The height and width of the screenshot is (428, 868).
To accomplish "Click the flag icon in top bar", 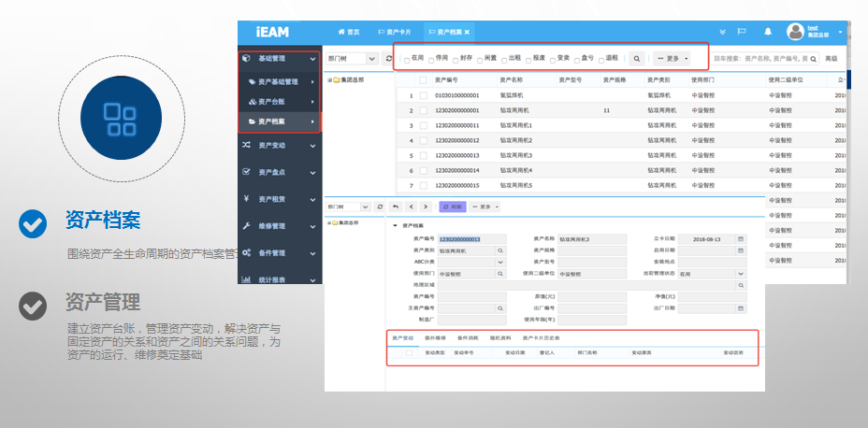I will (x=742, y=32).
